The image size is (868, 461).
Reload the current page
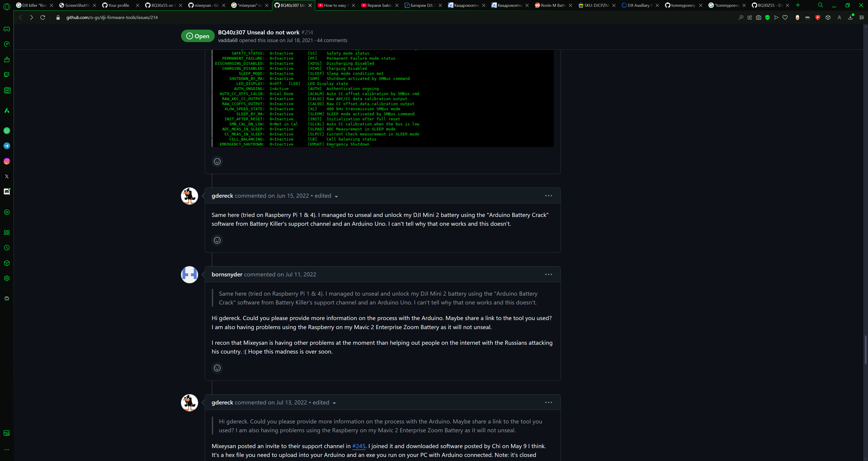coord(43,18)
